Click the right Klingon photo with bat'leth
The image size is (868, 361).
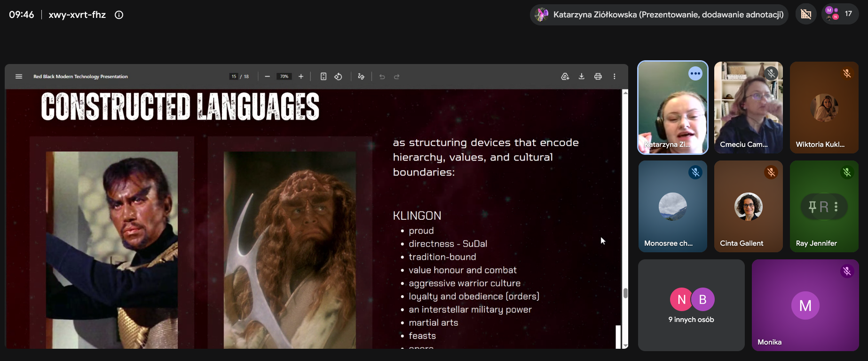(x=290, y=250)
